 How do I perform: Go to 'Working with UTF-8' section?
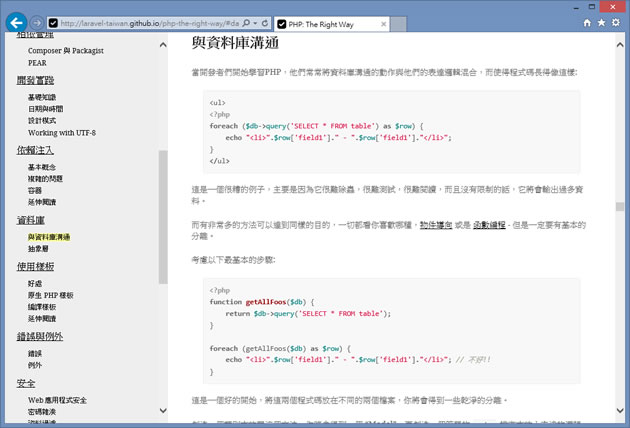tap(61, 132)
